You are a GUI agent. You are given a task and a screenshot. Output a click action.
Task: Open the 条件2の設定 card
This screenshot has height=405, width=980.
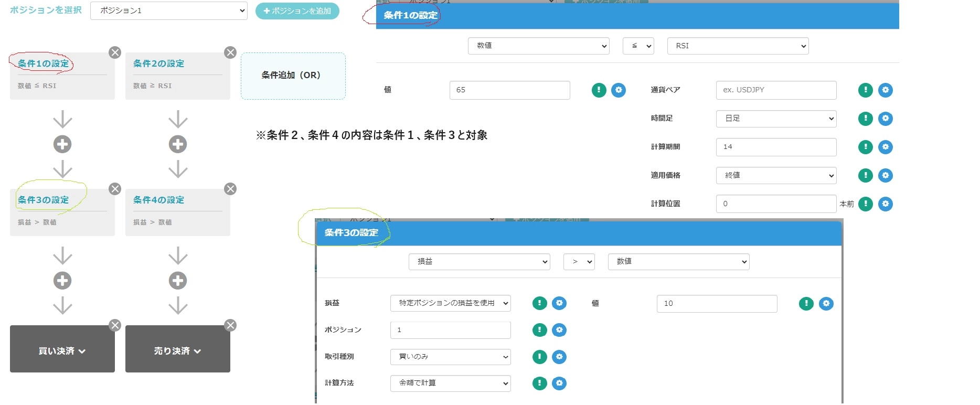click(177, 76)
